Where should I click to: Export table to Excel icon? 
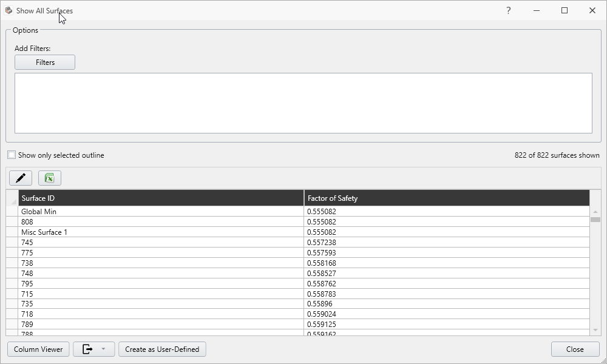coord(50,178)
